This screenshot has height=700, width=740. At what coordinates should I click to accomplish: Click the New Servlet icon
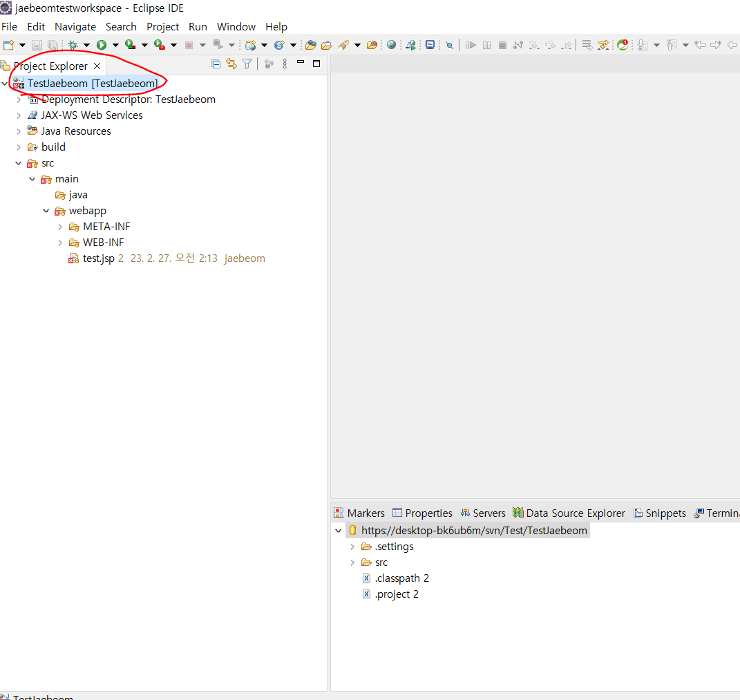click(279, 46)
